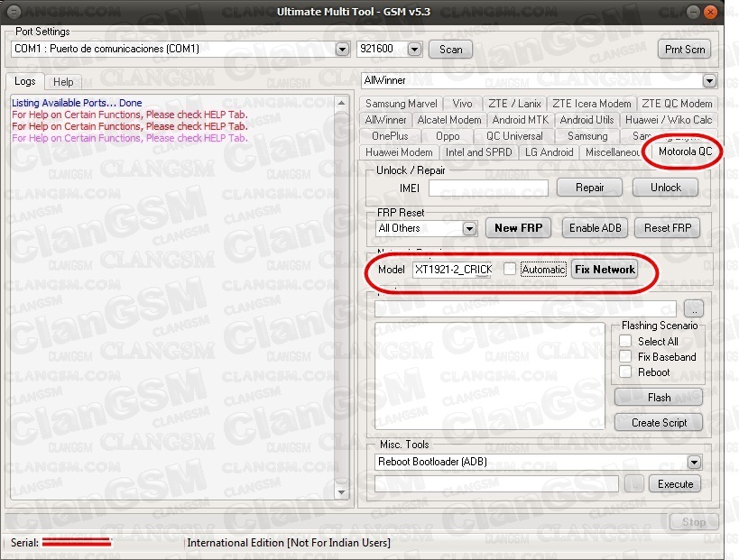Switch to the Logs tab

pos(25,81)
